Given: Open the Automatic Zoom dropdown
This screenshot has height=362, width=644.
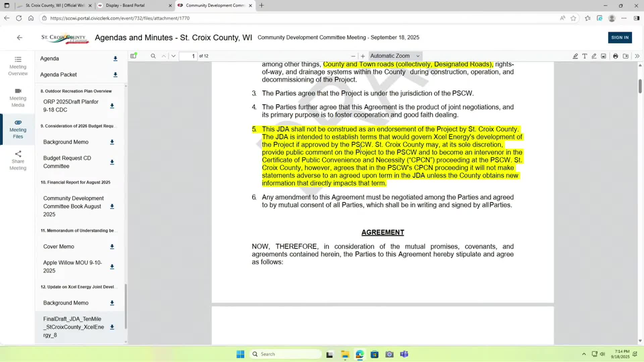Looking at the screenshot, I should click(395, 56).
